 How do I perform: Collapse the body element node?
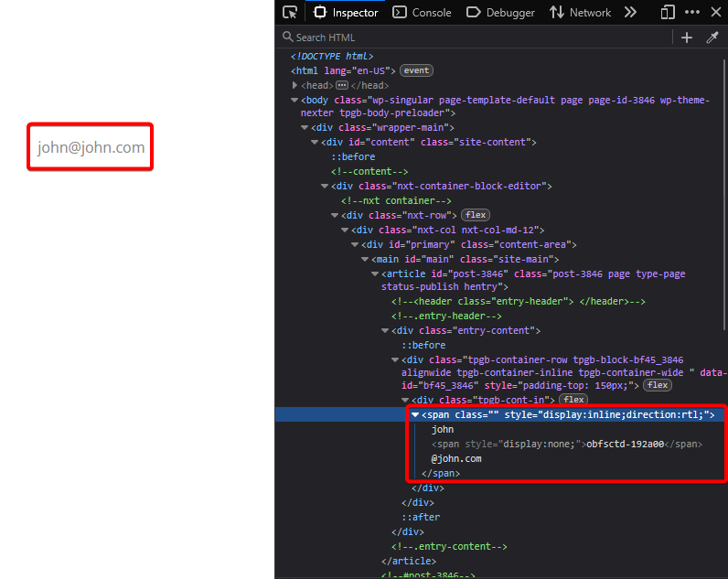coord(295,100)
